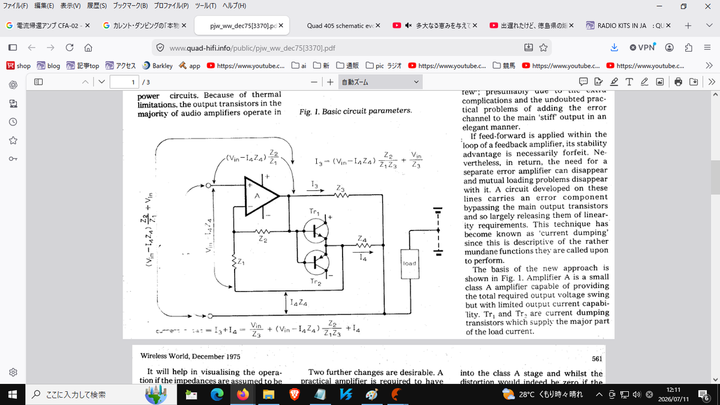This screenshot has width=720, height=405.
Task: Open the account profile icon
Action: [x=669, y=48]
